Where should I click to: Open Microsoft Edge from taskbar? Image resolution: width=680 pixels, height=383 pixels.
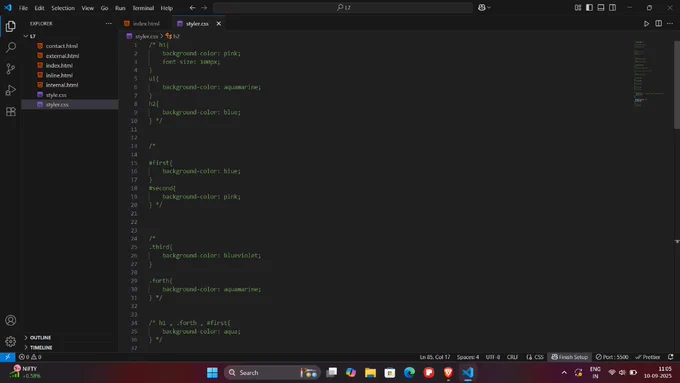pyautogui.click(x=409, y=373)
